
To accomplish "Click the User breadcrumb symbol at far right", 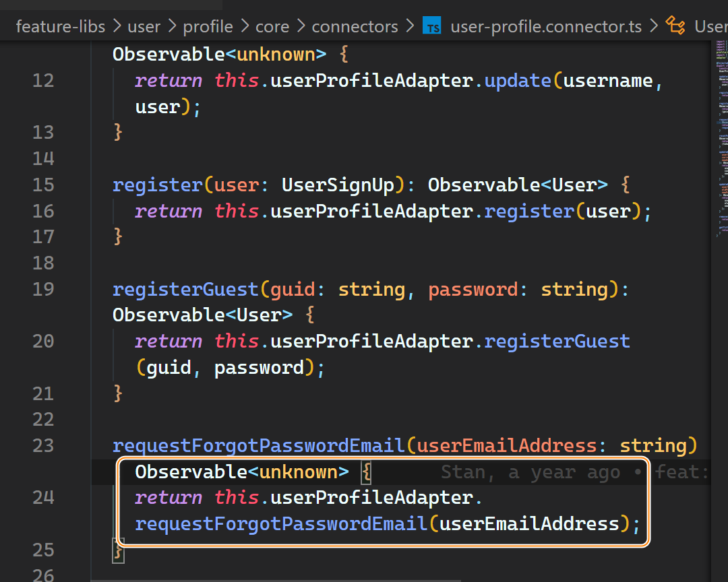I will [711, 26].
